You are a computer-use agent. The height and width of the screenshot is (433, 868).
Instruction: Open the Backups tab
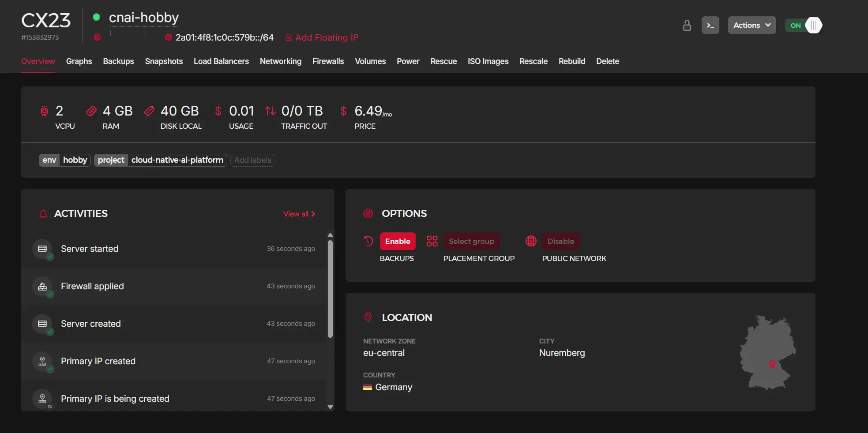coord(118,61)
